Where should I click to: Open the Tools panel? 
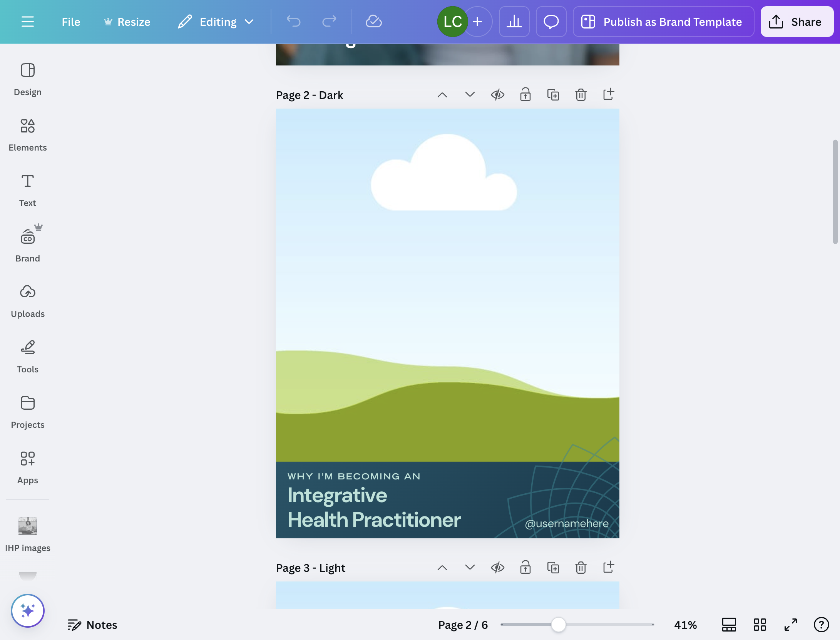pos(28,357)
